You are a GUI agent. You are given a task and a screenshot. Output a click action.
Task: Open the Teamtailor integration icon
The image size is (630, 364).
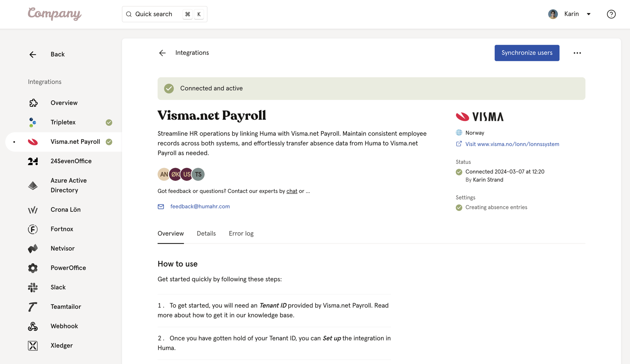pyautogui.click(x=33, y=307)
